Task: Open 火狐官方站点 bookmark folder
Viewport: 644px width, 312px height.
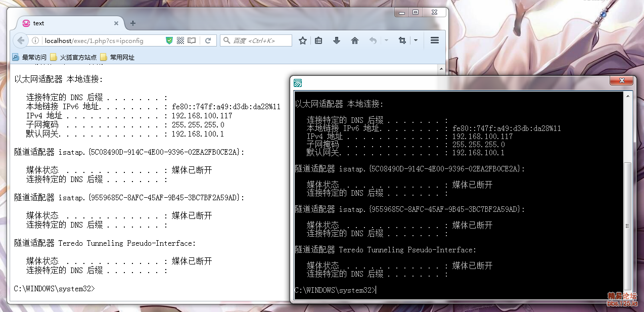Action: click(x=73, y=57)
